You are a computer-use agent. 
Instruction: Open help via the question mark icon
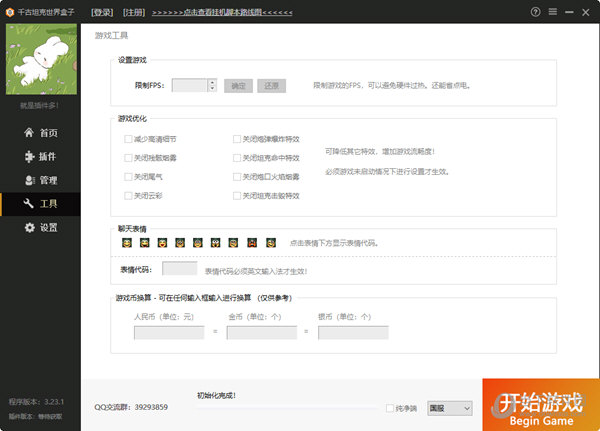click(x=535, y=12)
